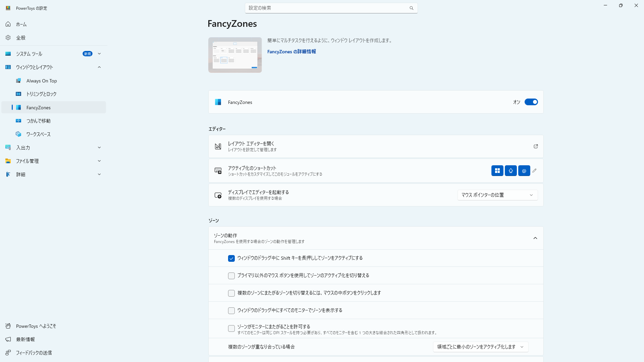Expand the システム ツール section chevron

click(x=99, y=54)
